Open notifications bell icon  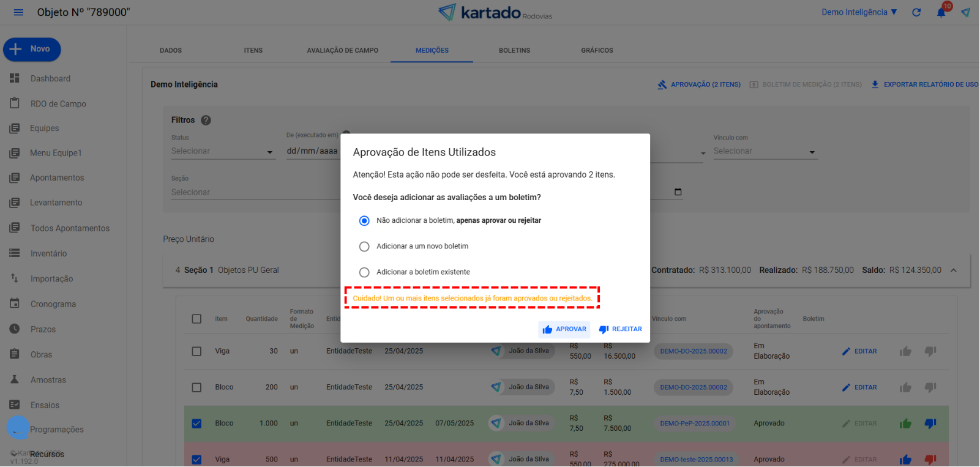pos(941,13)
